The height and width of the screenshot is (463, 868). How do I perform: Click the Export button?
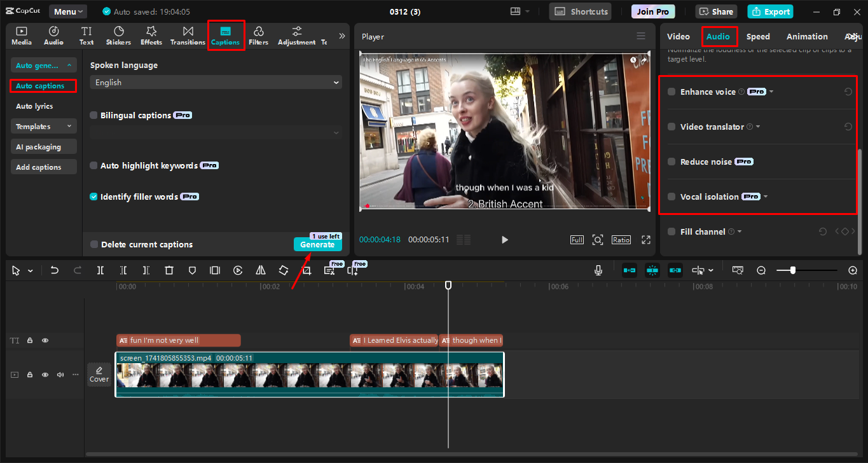[x=770, y=11]
